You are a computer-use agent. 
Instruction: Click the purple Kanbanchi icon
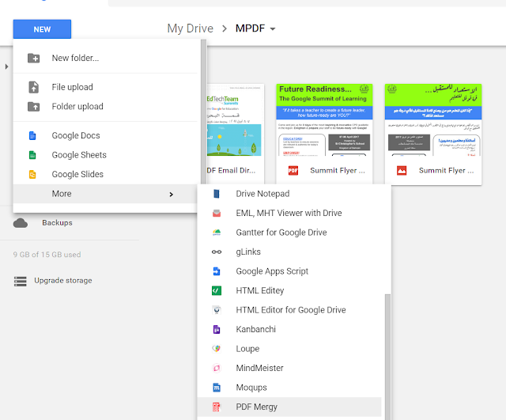pos(217,329)
